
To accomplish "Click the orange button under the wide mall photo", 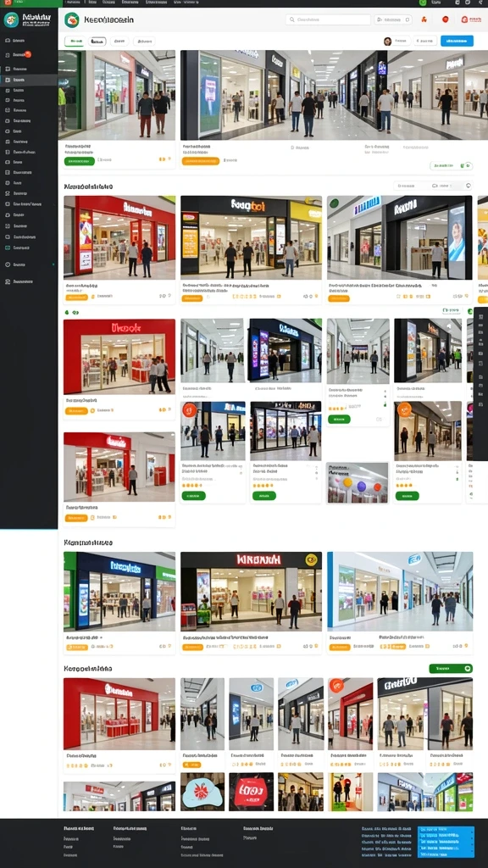I will click(200, 161).
